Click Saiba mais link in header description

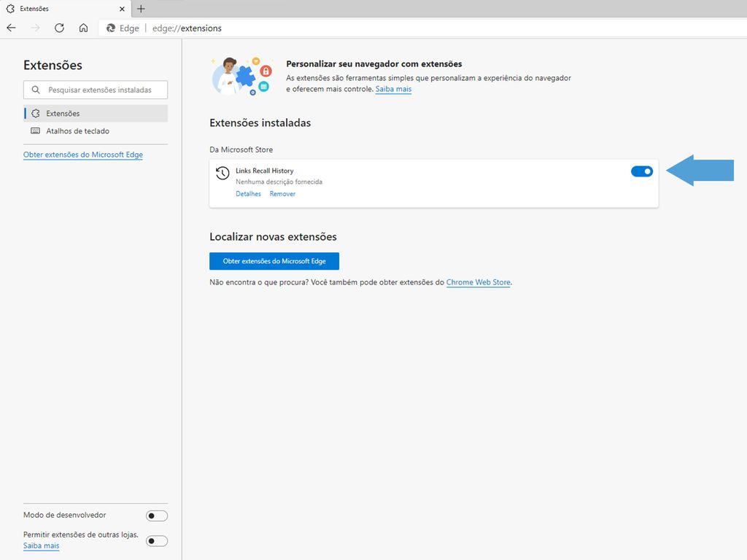click(x=393, y=89)
